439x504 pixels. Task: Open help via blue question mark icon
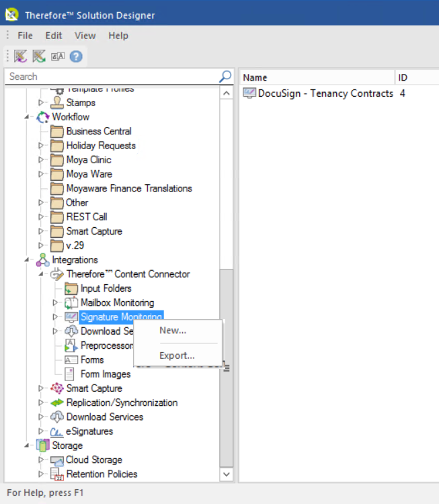[76, 56]
